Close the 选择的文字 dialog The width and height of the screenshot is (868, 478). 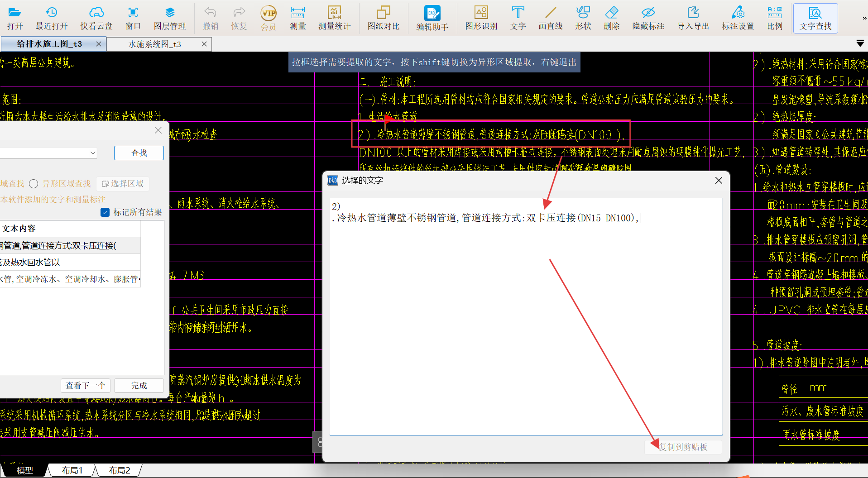719,181
